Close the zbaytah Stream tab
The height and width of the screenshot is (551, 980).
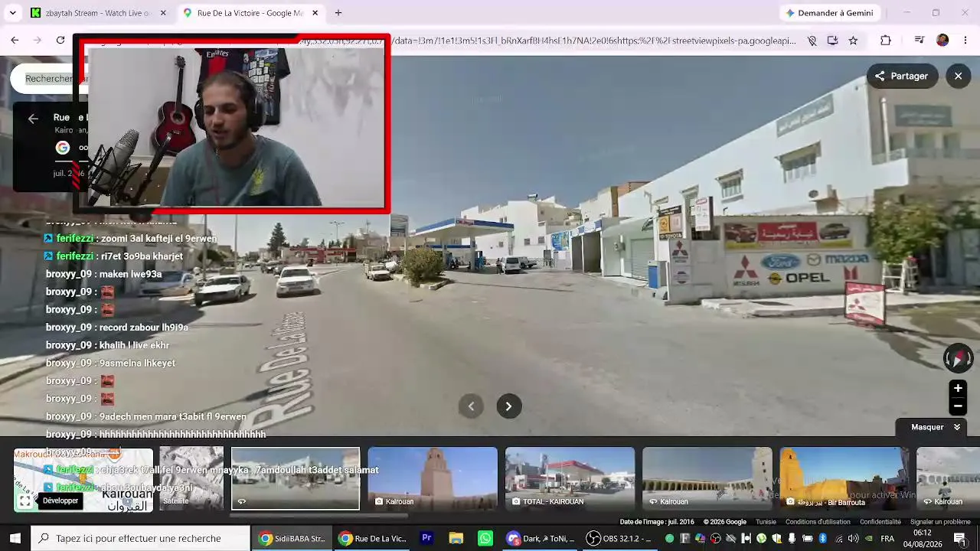coord(163,13)
